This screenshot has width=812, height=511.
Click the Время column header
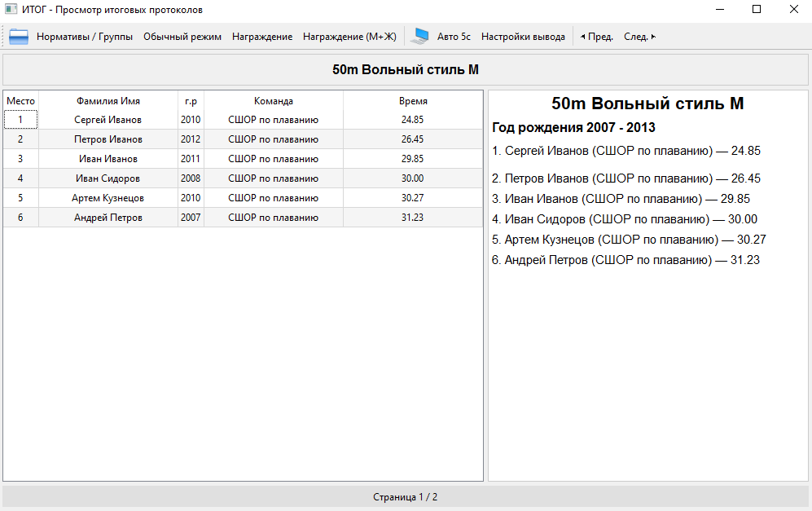pyautogui.click(x=413, y=101)
